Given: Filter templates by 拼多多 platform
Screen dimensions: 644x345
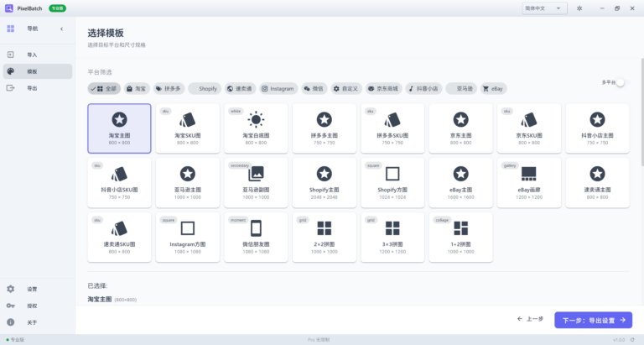Looking at the screenshot, I should tap(169, 88).
